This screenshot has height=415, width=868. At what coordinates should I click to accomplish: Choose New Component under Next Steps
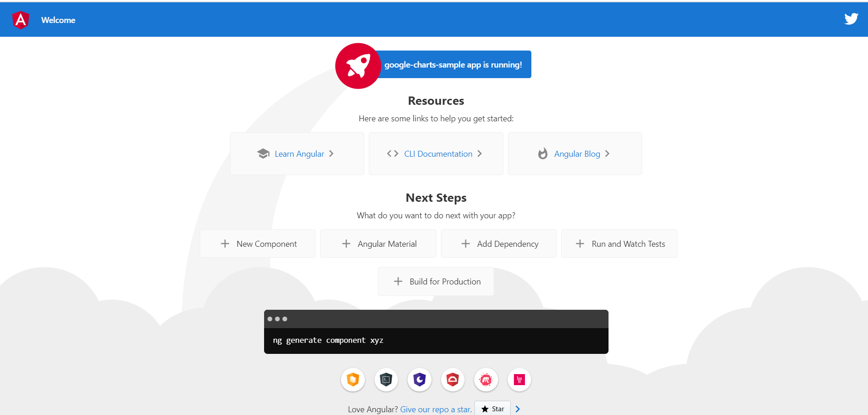[x=257, y=244]
